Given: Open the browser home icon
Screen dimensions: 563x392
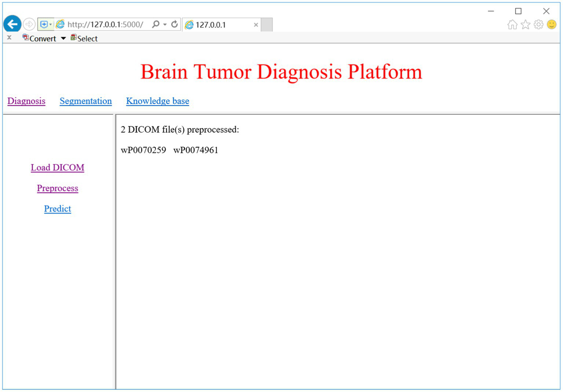Looking at the screenshot, I should 512,25.
